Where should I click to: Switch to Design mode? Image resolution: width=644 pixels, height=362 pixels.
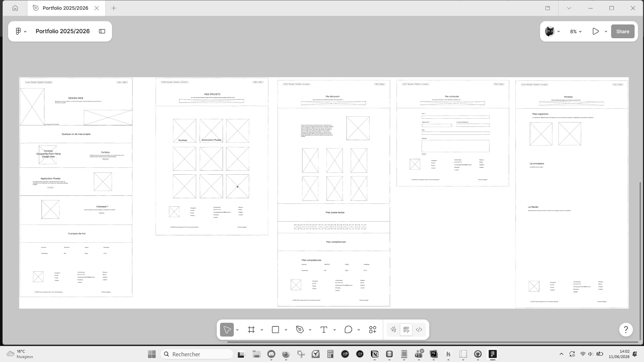(406, 330)
